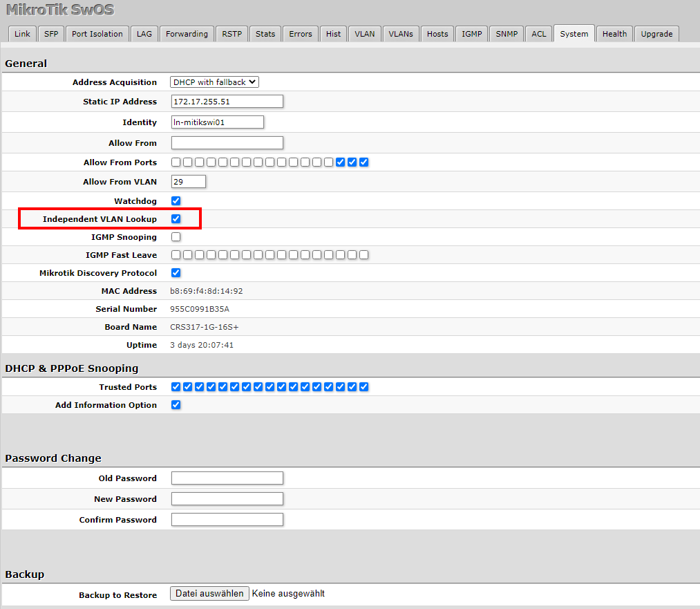This screenshot has height=609, width=700.
Task: Toggle Mikrotik Discovery Protocol checkbox
Action: (176, 273)
